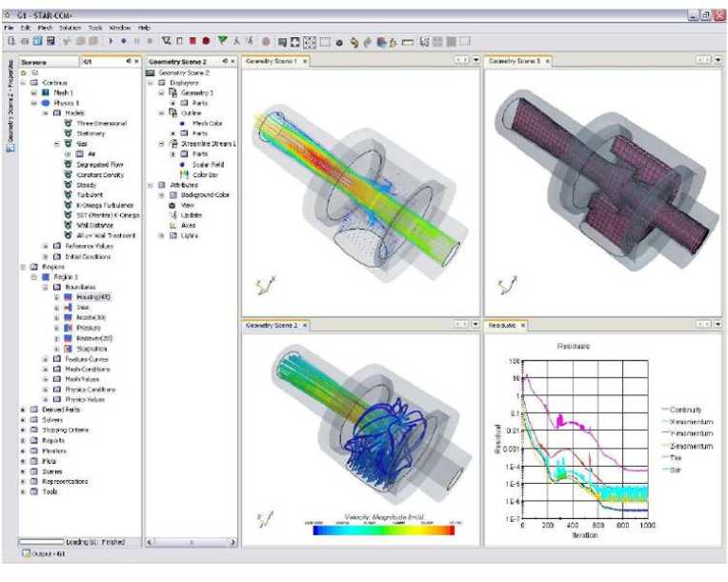Open the Solution menu
The width and height of the screenshot is (728, 582).
(71, 28)
